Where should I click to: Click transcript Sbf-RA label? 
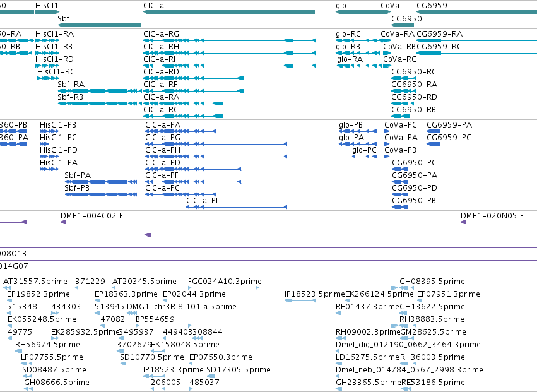pyautogui.click(x=71, y=85)
